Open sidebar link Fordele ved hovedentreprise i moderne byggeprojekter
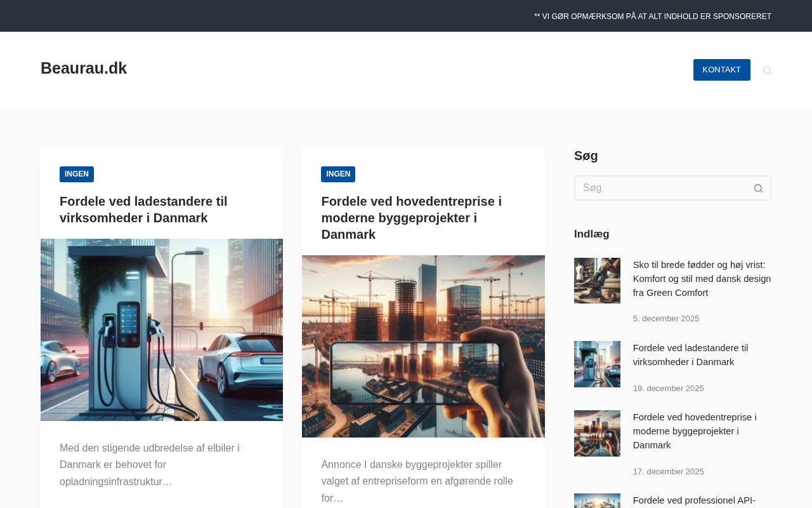The height and width of the screenshot is (508, 812). (695, 431)
